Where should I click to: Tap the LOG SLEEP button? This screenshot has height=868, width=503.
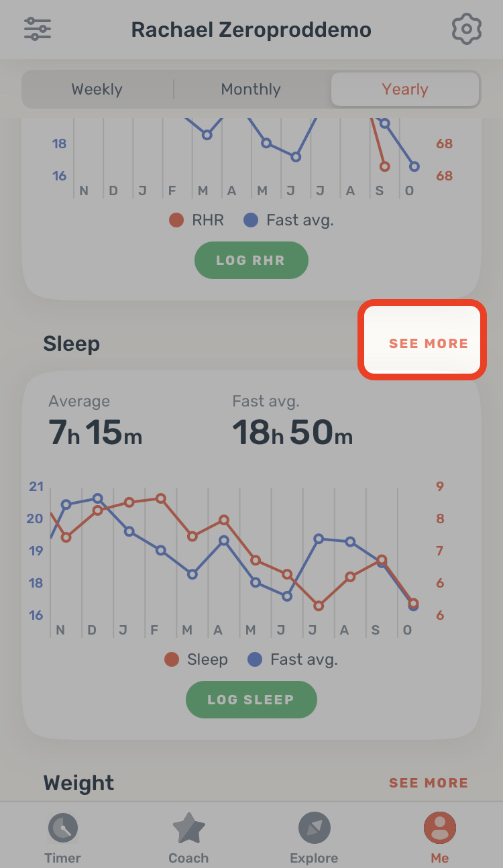(x=251, y=700)
